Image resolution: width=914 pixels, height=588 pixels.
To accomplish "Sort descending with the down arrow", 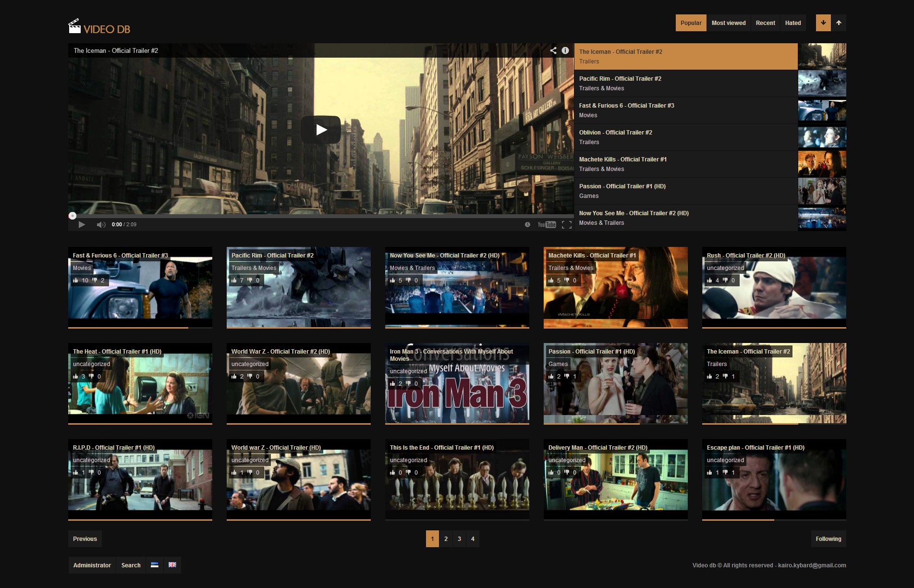I will pyautogui.click(x=823, y=23).
